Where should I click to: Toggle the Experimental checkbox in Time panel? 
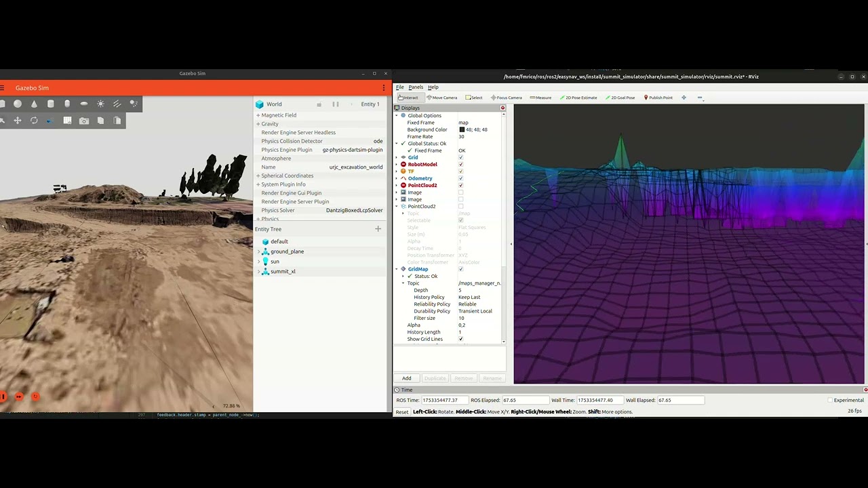pos(830,400)
